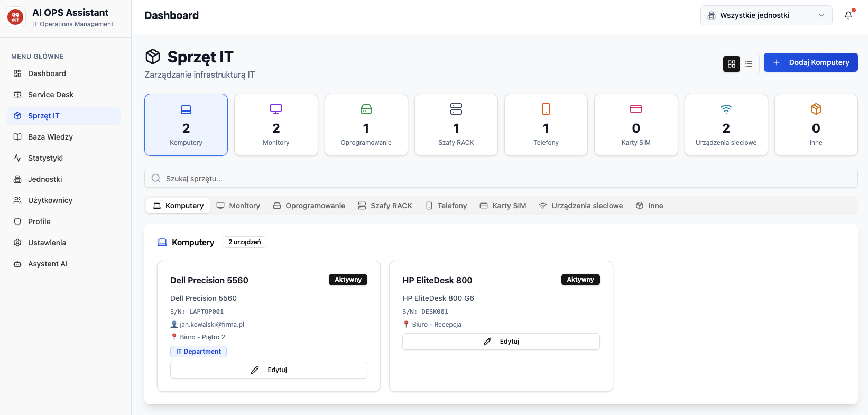Click the notification bell icon
Viewport: 868px width, 415px height.
848,15
